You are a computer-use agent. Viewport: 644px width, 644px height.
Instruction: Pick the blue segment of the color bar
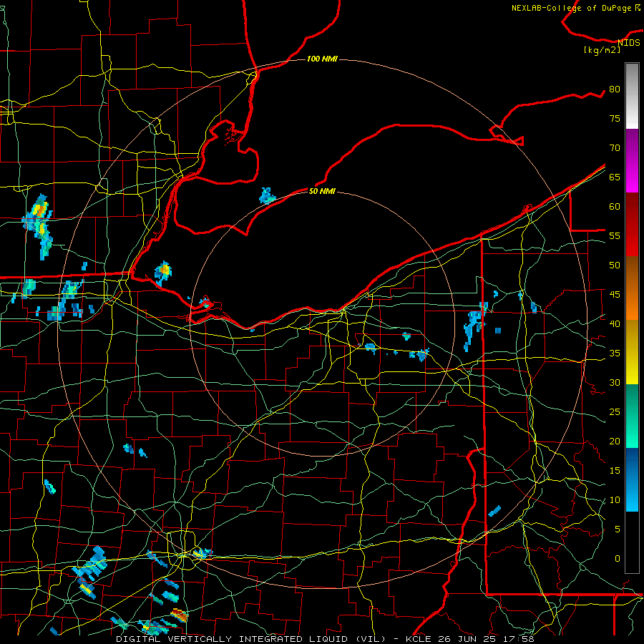(632, 479)
